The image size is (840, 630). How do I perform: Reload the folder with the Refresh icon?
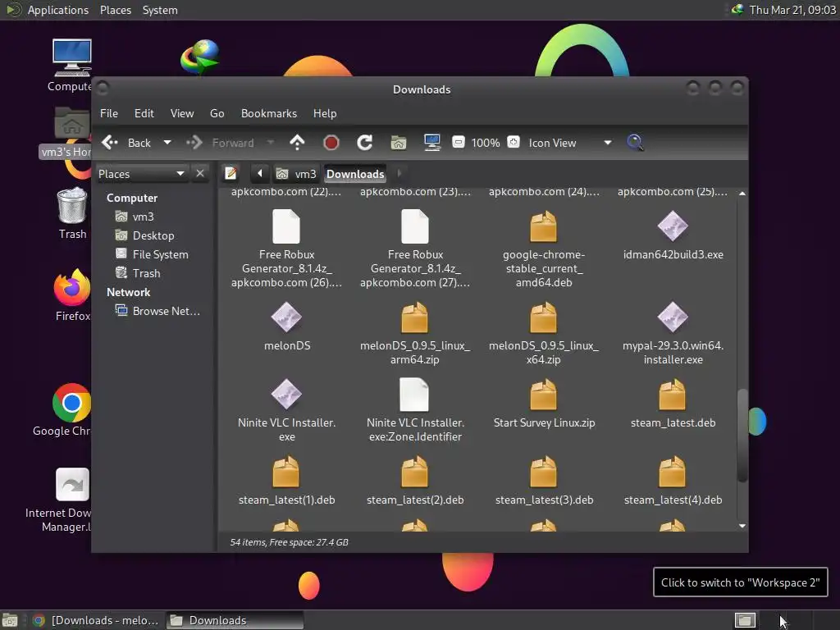365,143
